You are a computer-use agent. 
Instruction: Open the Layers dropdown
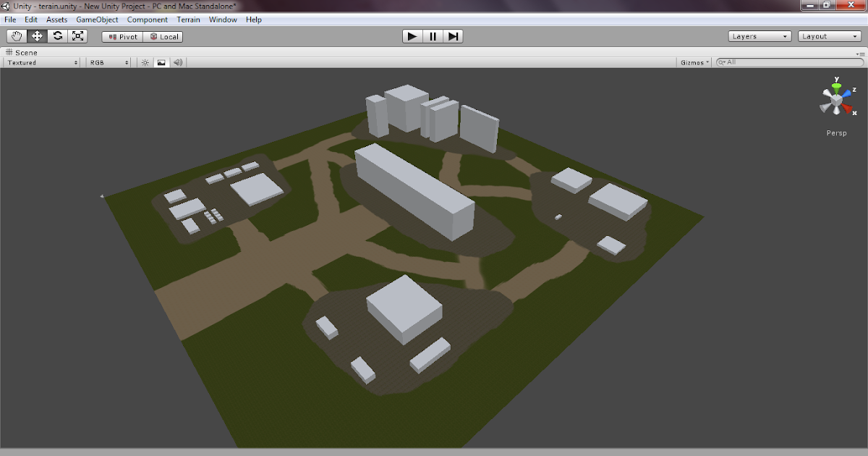(x=759, y=36)
